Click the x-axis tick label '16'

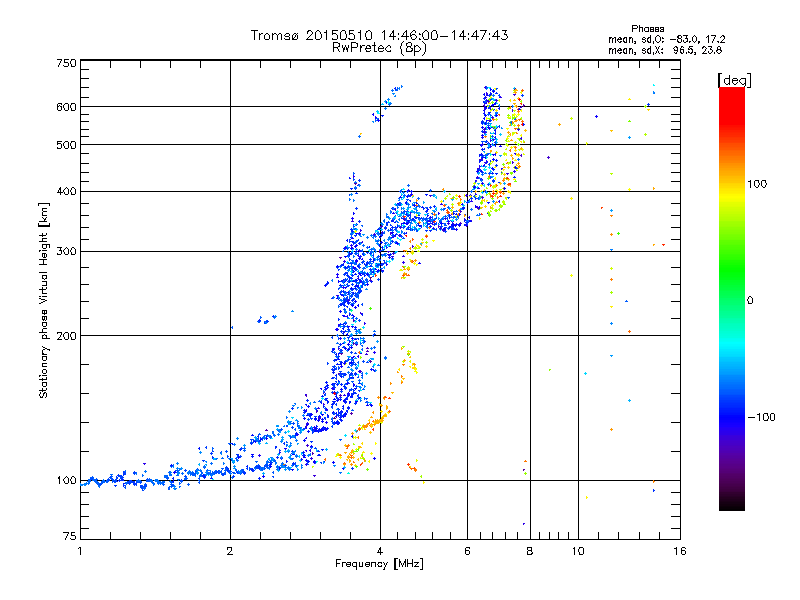tap(680, 551)
